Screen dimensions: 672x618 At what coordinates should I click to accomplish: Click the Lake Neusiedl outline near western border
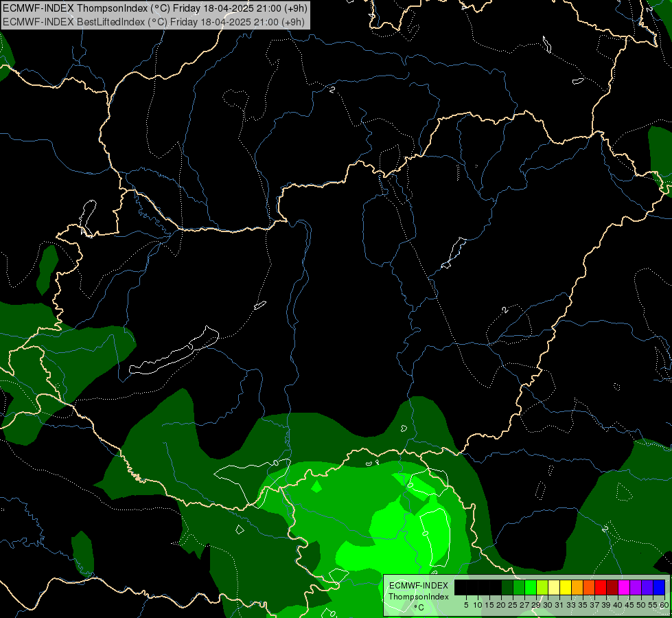[87, 218]
